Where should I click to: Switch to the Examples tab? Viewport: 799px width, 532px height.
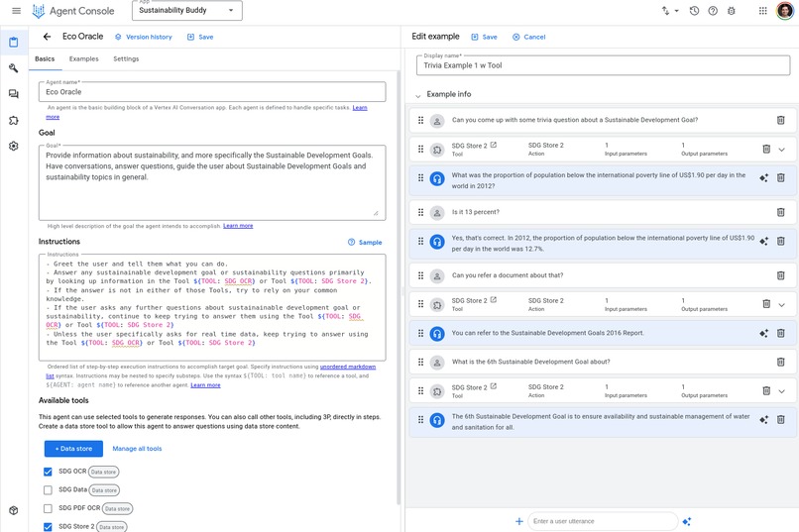84,59
